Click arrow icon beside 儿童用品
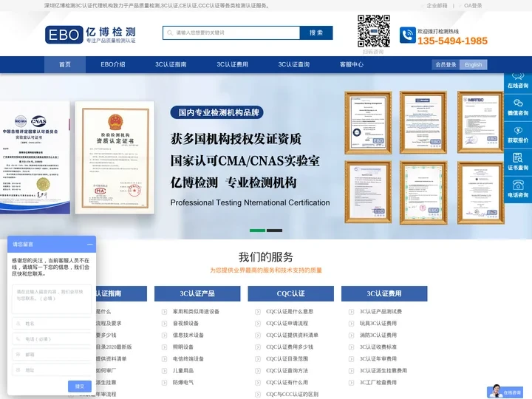Viewport: 532px width, 399px height. [165, 371]
